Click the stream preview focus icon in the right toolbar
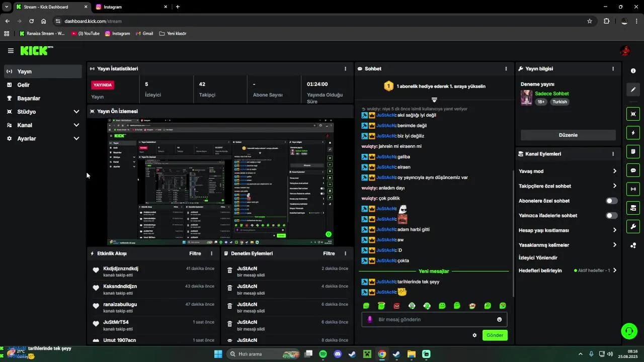 [633, 114]
